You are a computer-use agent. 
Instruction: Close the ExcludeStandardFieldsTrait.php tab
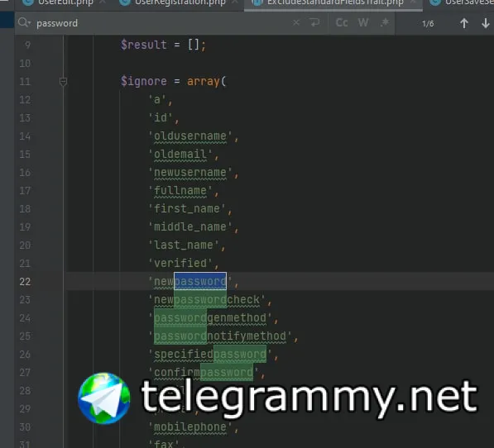[x=413, y=2]
